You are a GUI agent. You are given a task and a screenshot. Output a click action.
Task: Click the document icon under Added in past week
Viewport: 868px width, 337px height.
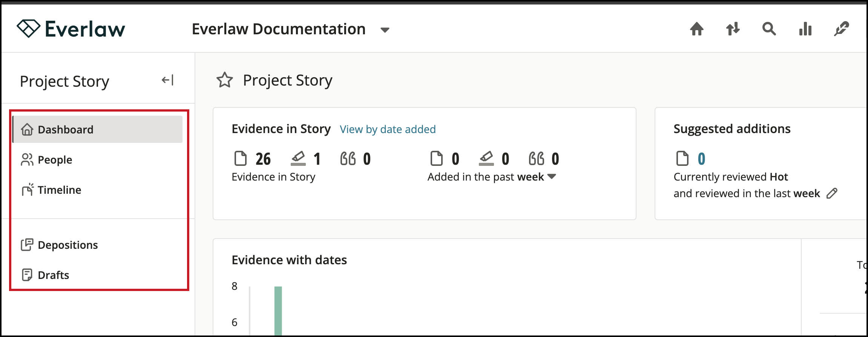(436, 158)
